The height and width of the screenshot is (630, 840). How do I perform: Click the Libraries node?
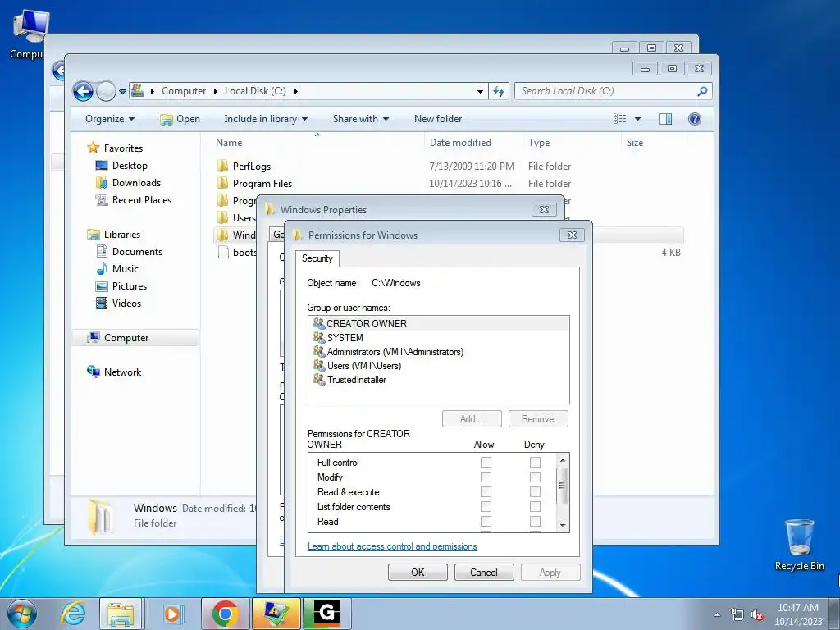(121, 234)
